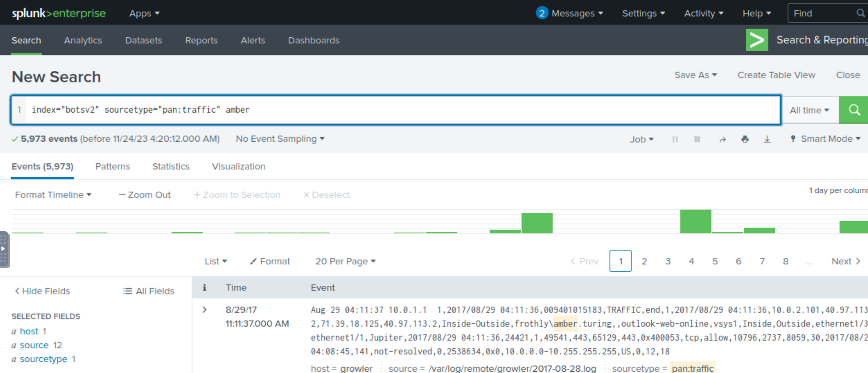Open the left sidebar handle
The height and width of the screenshot is (373, 868).
coord(4,249)
